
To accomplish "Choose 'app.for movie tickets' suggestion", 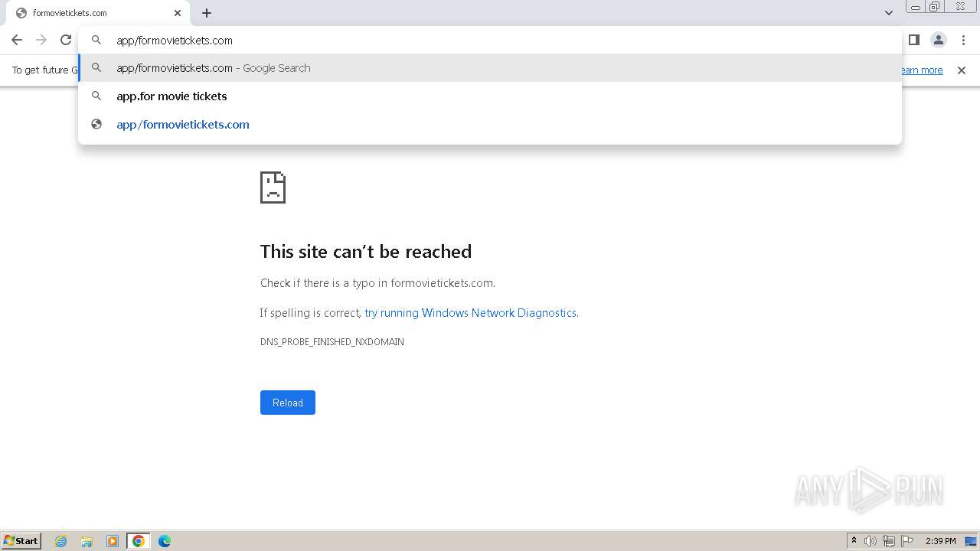I will coord(490,96).
